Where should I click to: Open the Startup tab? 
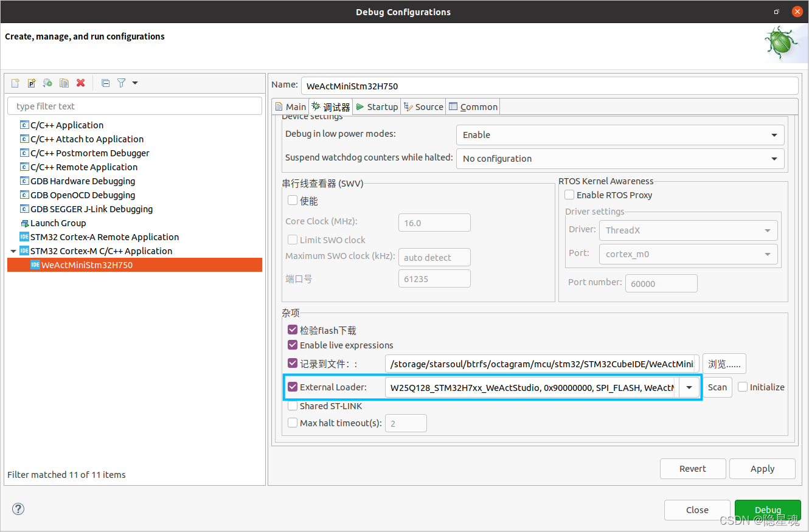(x=377, y=106)
